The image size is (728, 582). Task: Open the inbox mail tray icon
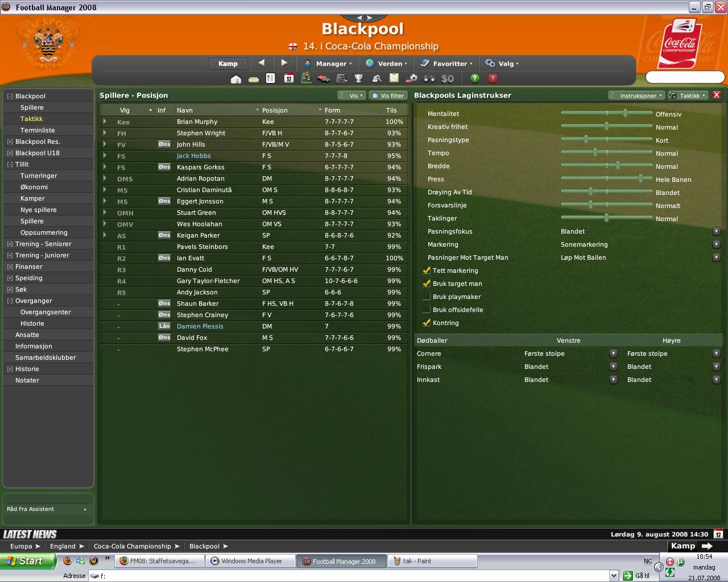(254, 79)
